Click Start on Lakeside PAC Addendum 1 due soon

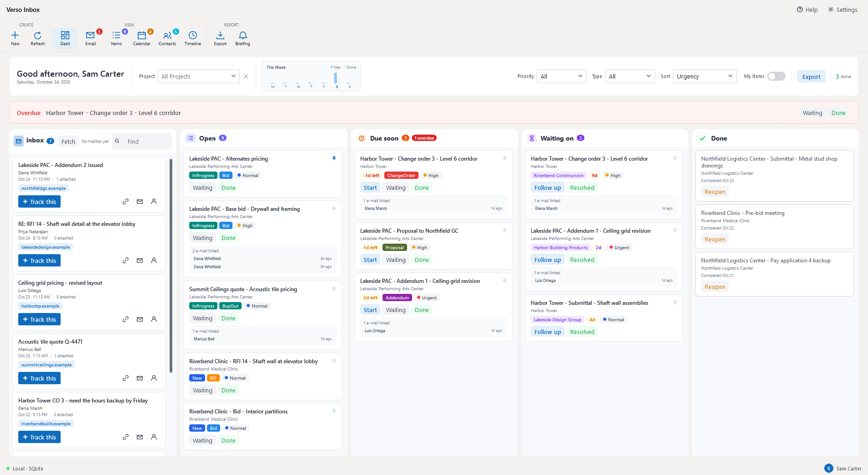coord(370,310)
